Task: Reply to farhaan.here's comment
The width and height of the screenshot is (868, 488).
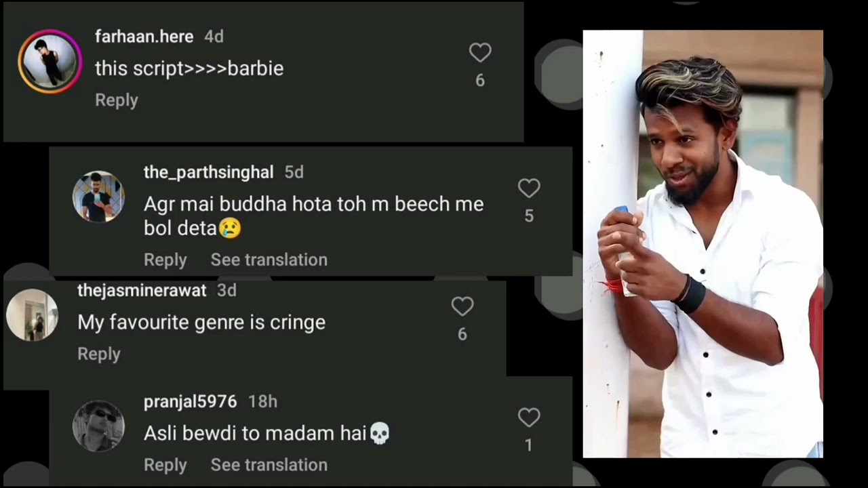Action: tap(117, 100)
